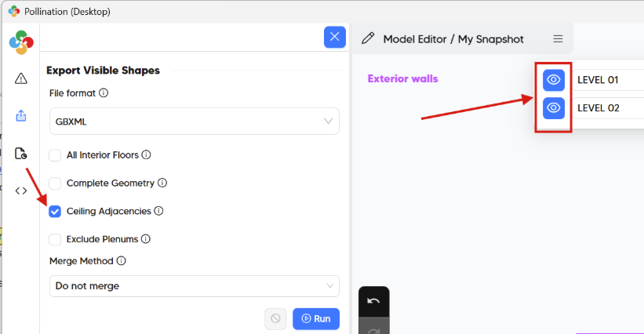Image resolution: width=644 pixels, height=334 pixels.
Task: Open the warnings triangle icon in sidebar
Action: tap(21, 78)
